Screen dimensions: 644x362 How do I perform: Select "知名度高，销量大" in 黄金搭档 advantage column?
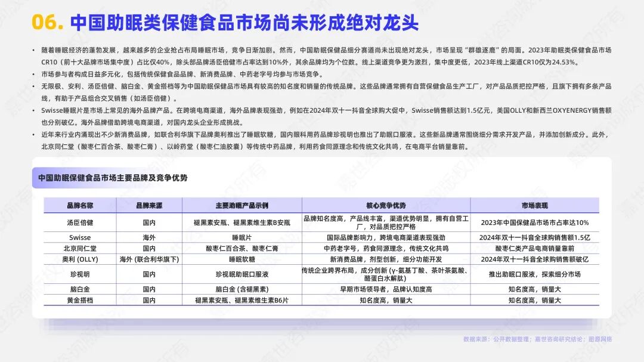(386, 301)
